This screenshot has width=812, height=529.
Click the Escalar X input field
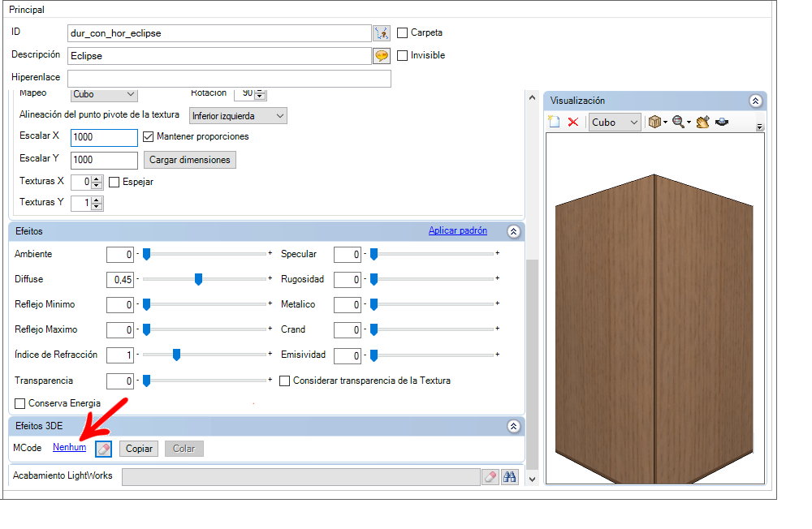pos(104,138)
